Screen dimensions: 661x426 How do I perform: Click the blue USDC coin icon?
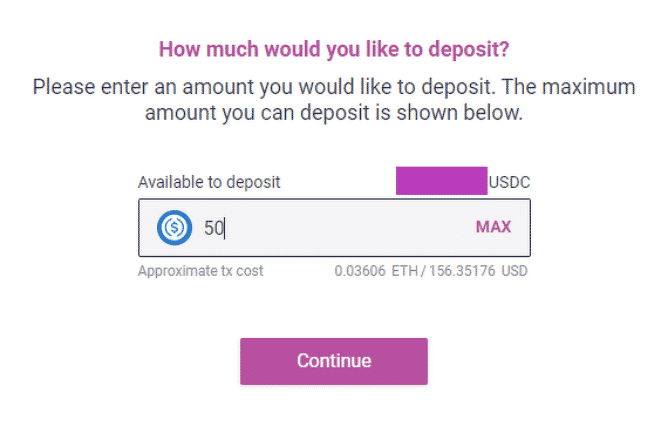tap(175, 228)
